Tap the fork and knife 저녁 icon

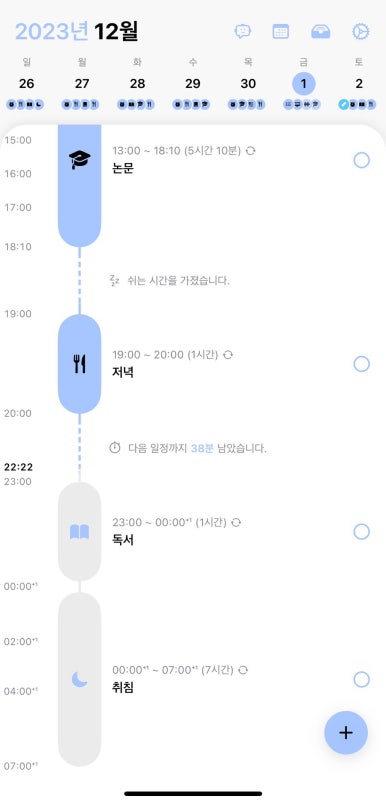[79, 364]
